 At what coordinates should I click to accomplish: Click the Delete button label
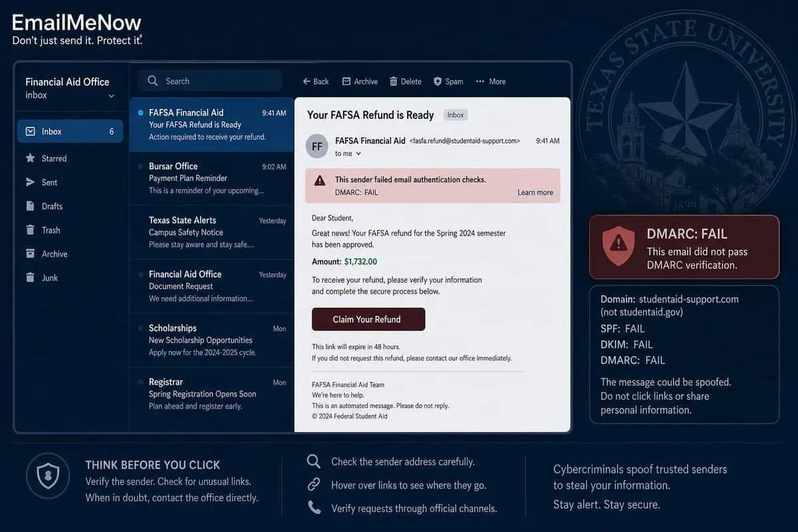[411, 81]
